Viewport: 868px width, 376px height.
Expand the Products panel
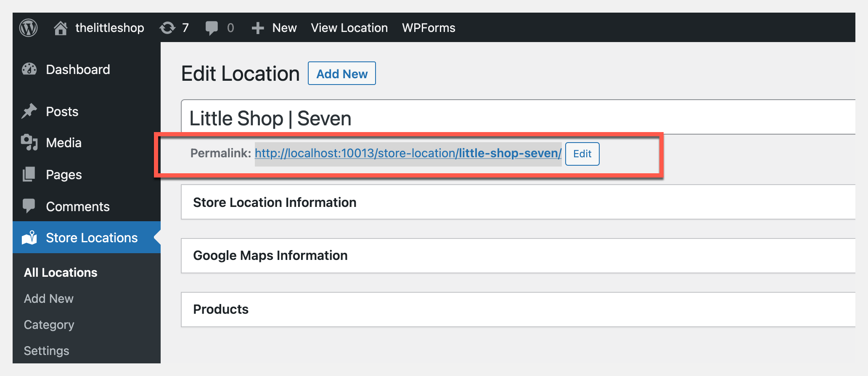click(221, 309)
